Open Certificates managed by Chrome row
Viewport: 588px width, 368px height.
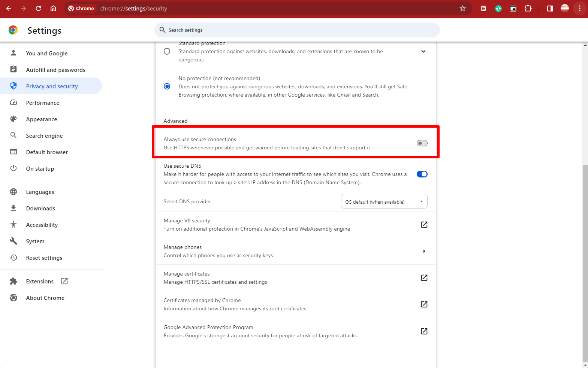[295, 304]
